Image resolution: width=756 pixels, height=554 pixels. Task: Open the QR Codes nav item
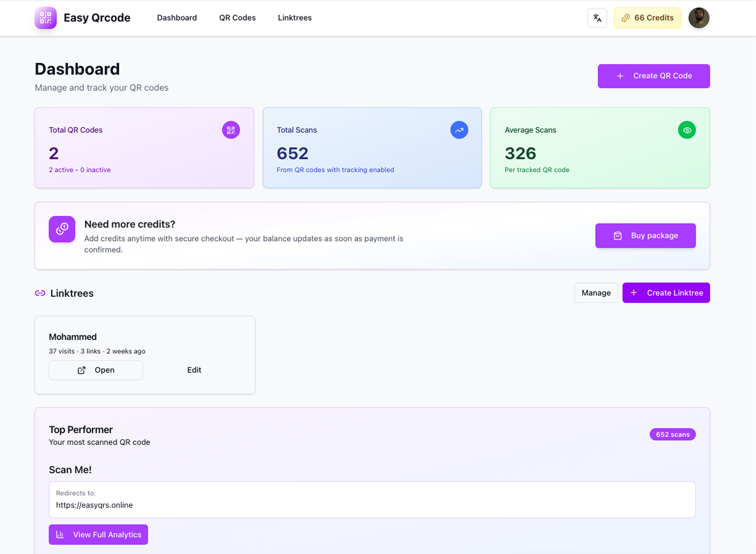pos(237,18)
